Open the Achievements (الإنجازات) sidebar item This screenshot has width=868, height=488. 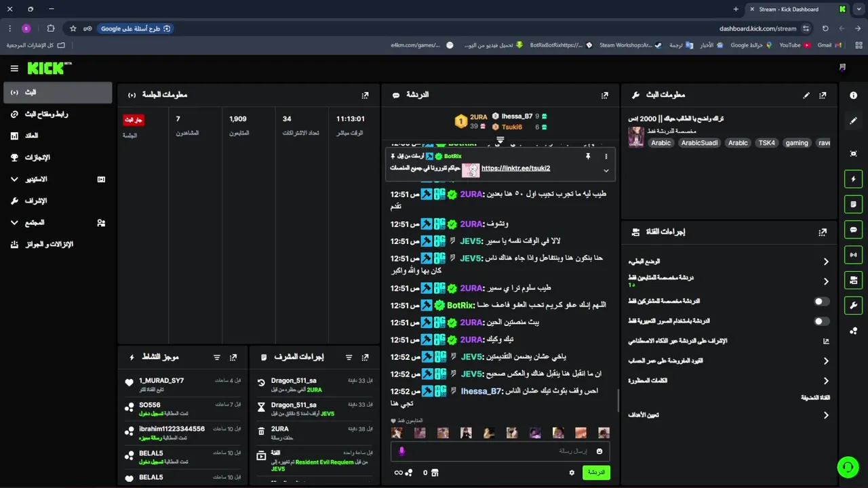[x=58, y=157]
